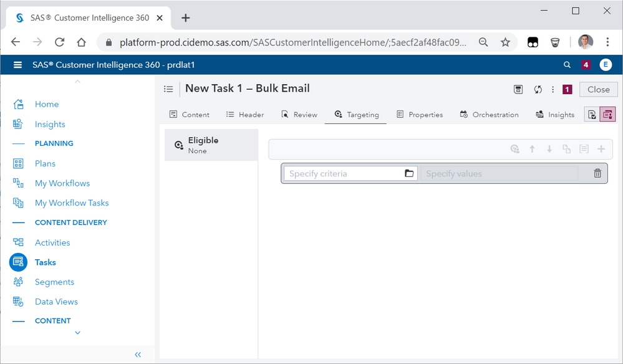
Task: Click the refresh icon beside task title
Action: point(538,89)
